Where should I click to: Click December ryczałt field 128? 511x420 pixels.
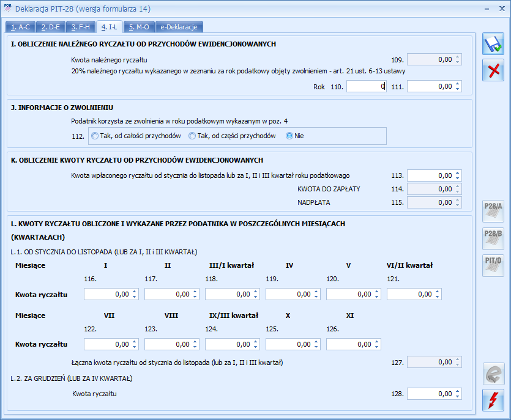click(x=435, y=394)
